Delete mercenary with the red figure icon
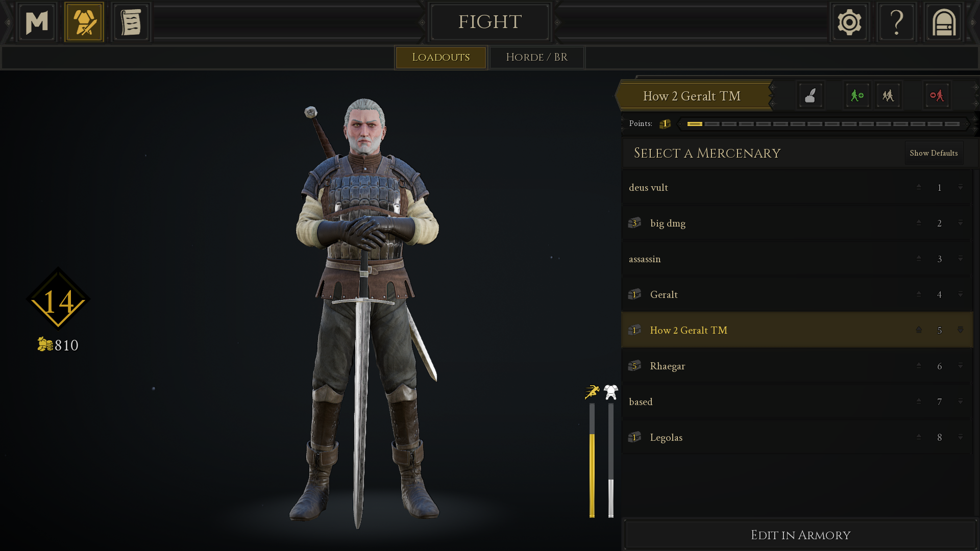 coord(937,95)
